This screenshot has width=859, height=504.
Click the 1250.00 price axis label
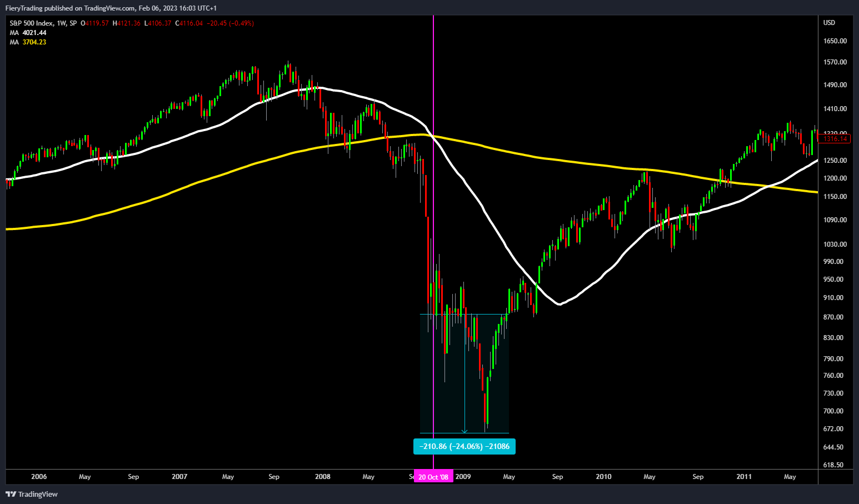click(835, 161)
